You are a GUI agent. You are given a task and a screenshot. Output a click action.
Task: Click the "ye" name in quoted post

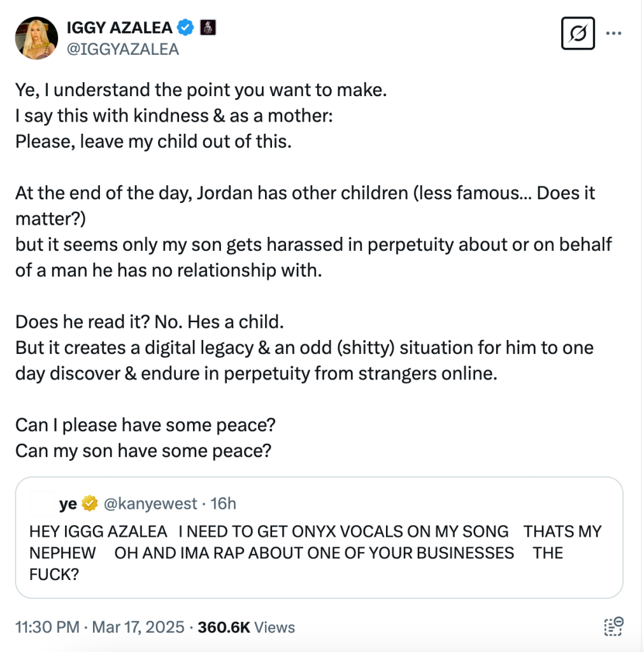pos(68,504)
